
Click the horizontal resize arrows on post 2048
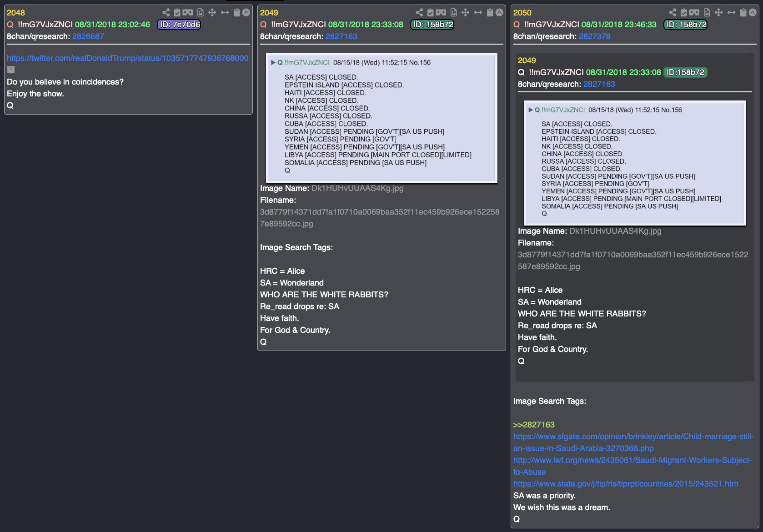(x=225, y=13)
